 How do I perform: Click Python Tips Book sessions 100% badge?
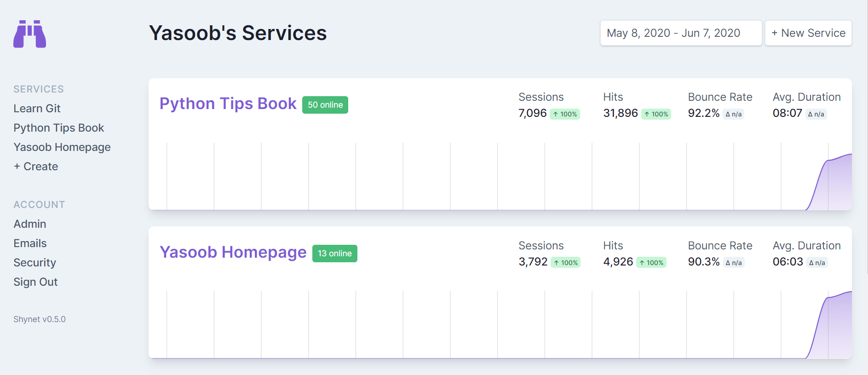click(564, 114)
